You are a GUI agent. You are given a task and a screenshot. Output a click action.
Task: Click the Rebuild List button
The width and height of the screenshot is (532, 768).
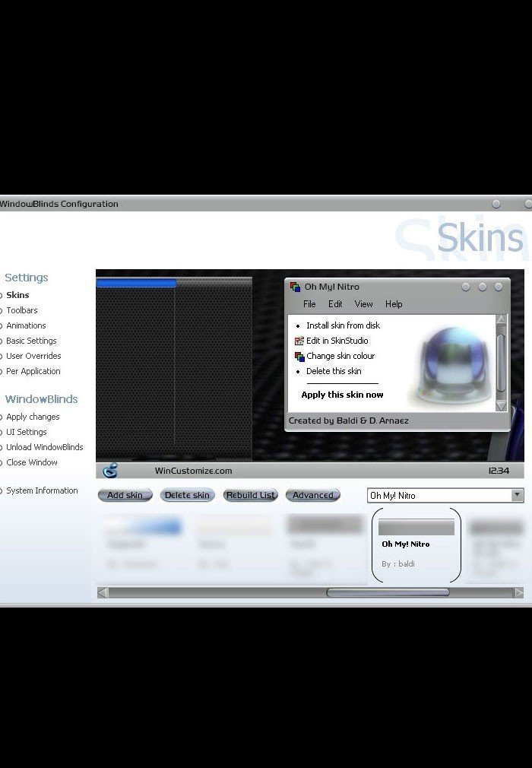tap(251, 495)
